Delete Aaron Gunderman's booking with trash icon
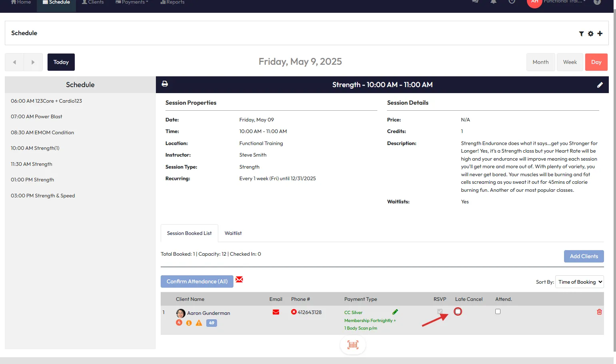The image size is (616, 364). tap(599, 312)
